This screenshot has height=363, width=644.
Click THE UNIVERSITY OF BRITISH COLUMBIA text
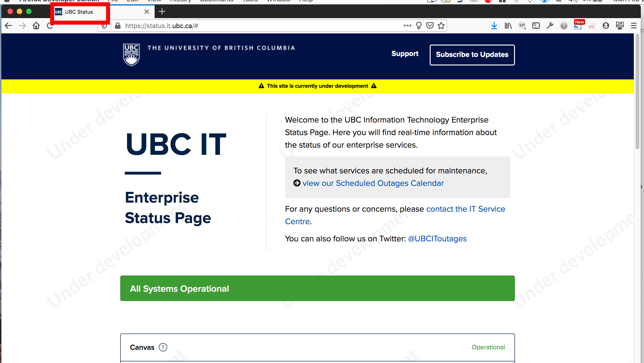[x=221, y=48]
